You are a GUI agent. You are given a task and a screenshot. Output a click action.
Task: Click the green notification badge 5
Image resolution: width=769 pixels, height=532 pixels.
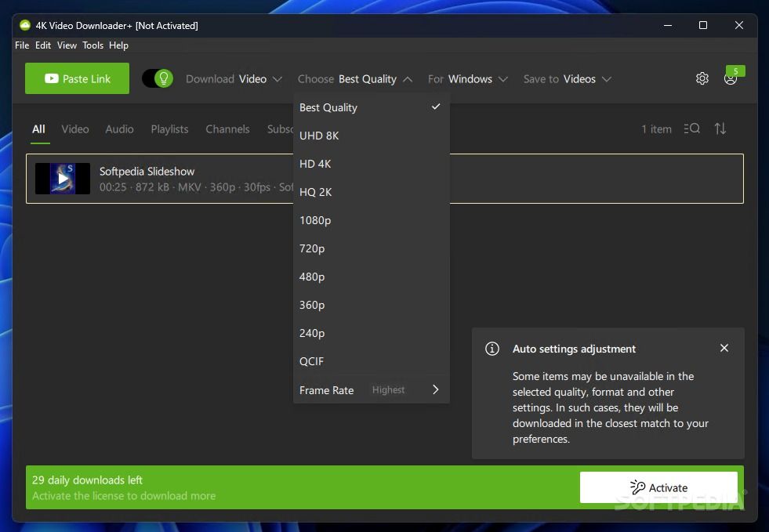point(735,71)
